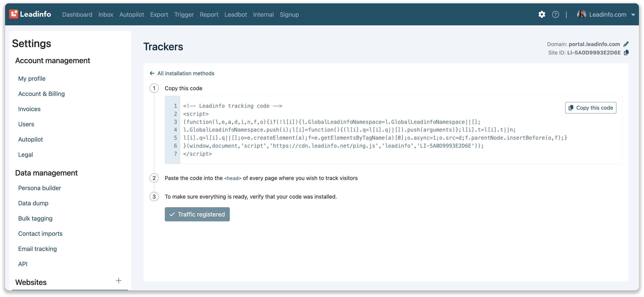
Task: Open the Trigger navigation item
Action: tap(184, 15)
